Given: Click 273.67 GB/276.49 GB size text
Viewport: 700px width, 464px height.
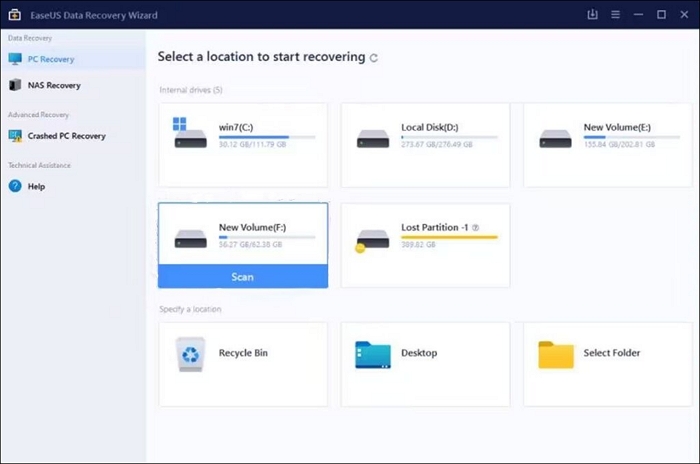Looking at the screenshot, I should click(x=437, y=144).
